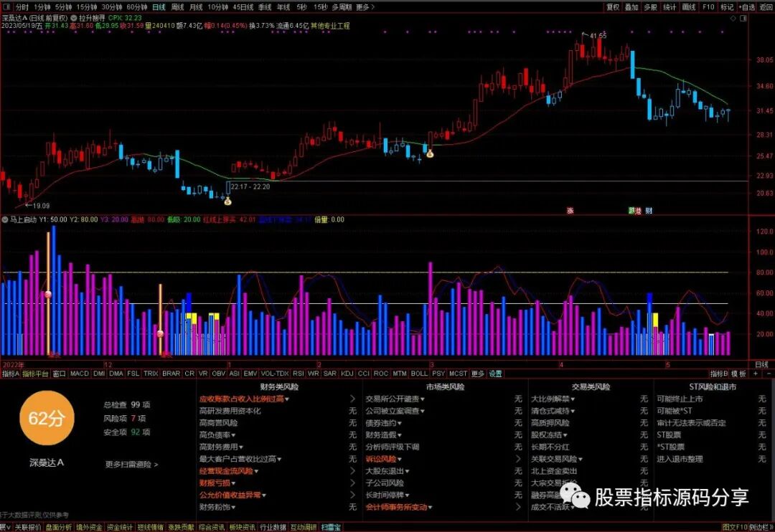Click the 图文F10 status bar entry
Screen dimensions: 775x532
[x=735, y=528]
